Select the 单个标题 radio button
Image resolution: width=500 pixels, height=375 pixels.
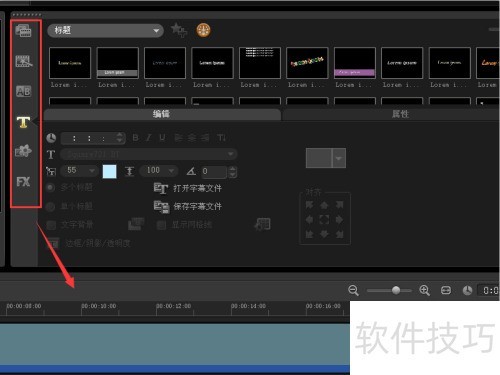pos(50,207)
